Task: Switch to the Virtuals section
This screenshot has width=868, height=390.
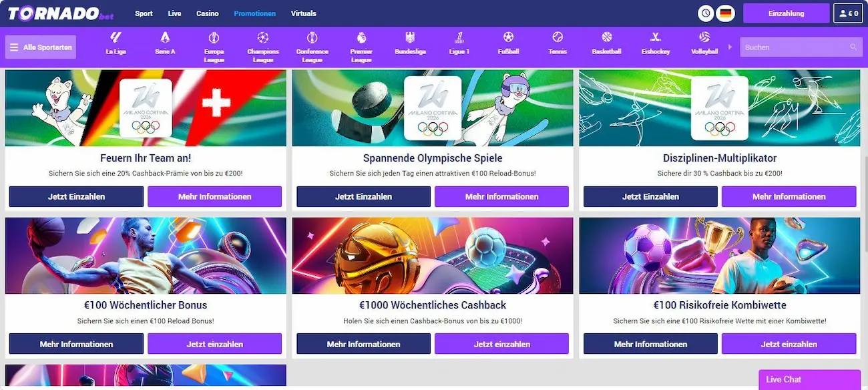Action: (x=304, y=13)
